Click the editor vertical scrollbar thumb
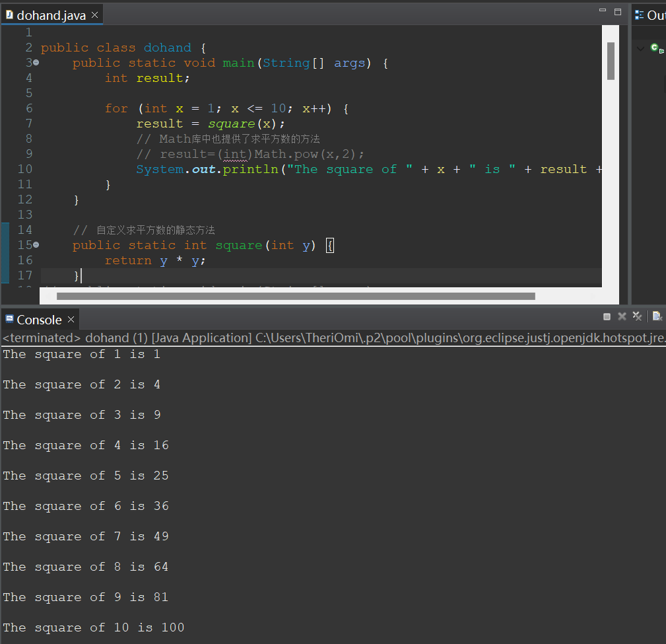 pyautogui.click(x=611, y=61)
